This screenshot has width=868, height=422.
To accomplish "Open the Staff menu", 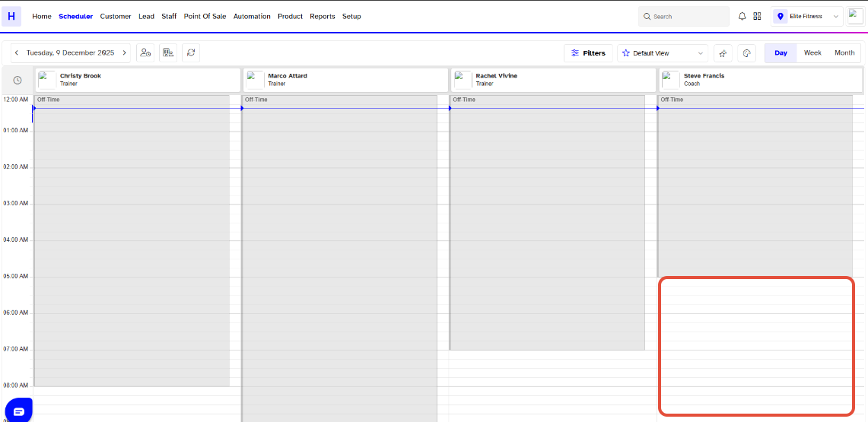I will [169, 17].
